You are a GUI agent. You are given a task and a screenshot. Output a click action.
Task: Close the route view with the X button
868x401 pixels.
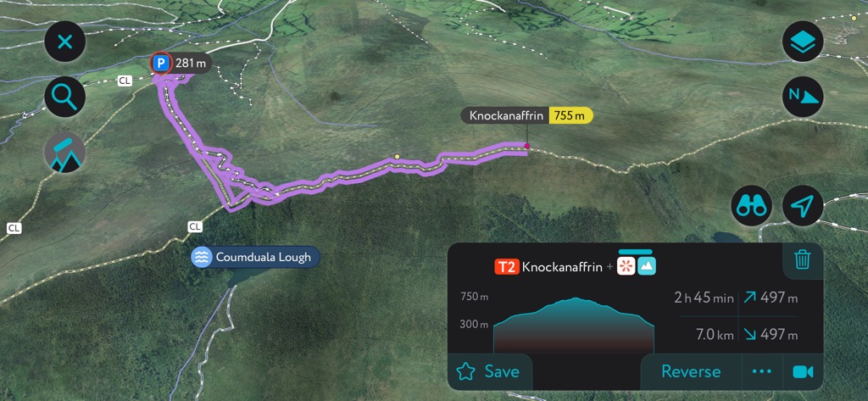coord(64,41)
